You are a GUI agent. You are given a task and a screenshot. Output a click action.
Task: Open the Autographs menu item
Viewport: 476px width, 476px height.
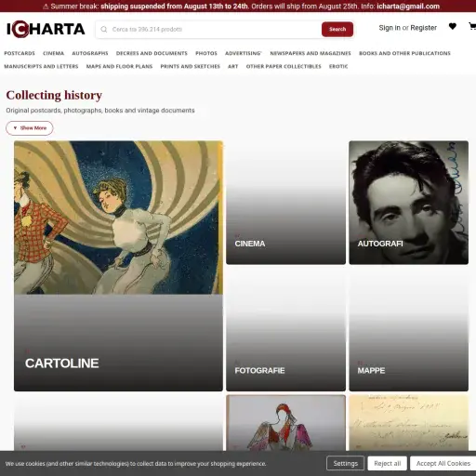(90, 53)
